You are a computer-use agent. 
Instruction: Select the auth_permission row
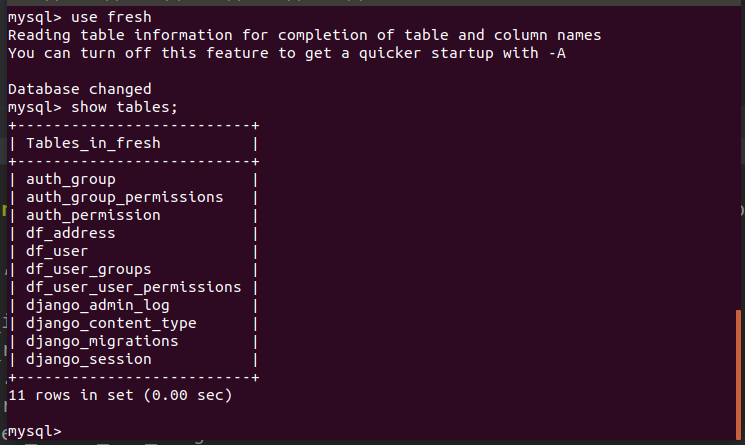[93, 215]
